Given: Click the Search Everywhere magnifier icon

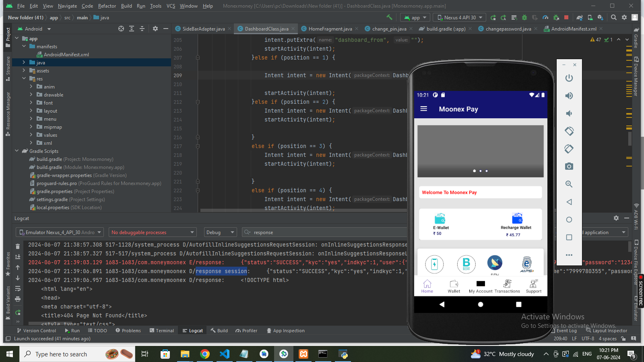Looking at the screenshot, I should tap(613, 17).
